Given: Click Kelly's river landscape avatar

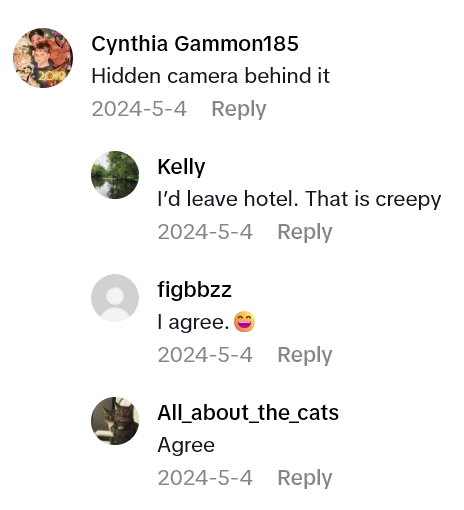Looking at the screenshot, I should (115, 175).
